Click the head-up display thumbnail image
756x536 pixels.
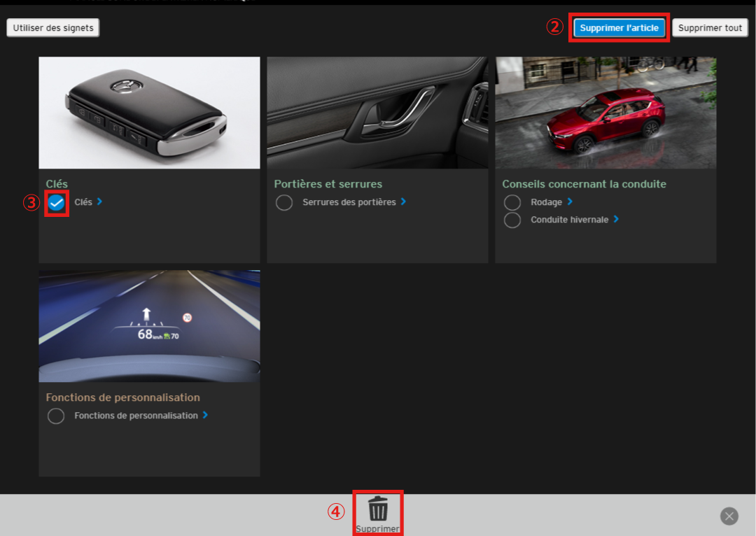click(149, 326)
